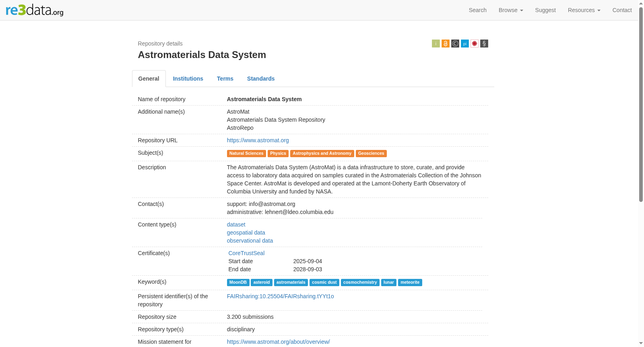Click the certificate end date 2028-09-03

pyautogui.click(x=308, y=269)
